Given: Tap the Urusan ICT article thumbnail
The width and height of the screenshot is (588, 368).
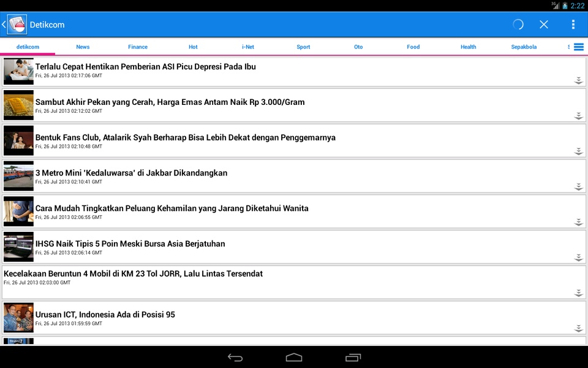Looking at the screenshot, I should click(18, 318).
